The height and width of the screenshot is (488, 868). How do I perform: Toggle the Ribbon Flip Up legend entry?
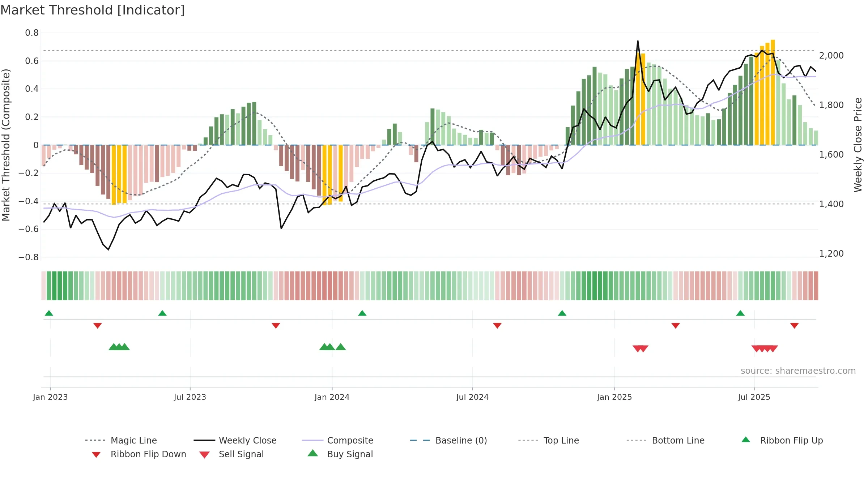click(782, 440)
